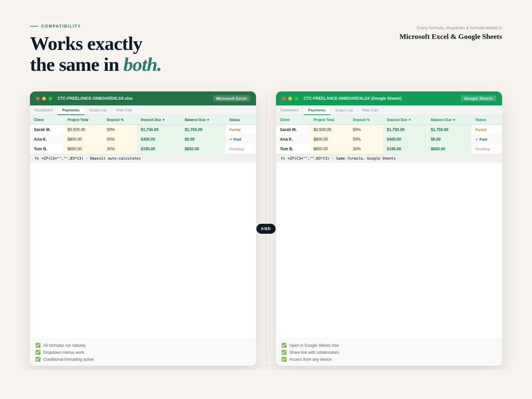The height and width of the screenshot is (399, 532).
Task: Switch to Scope Log tab in Google Sheets window
Action: (344, 110)
